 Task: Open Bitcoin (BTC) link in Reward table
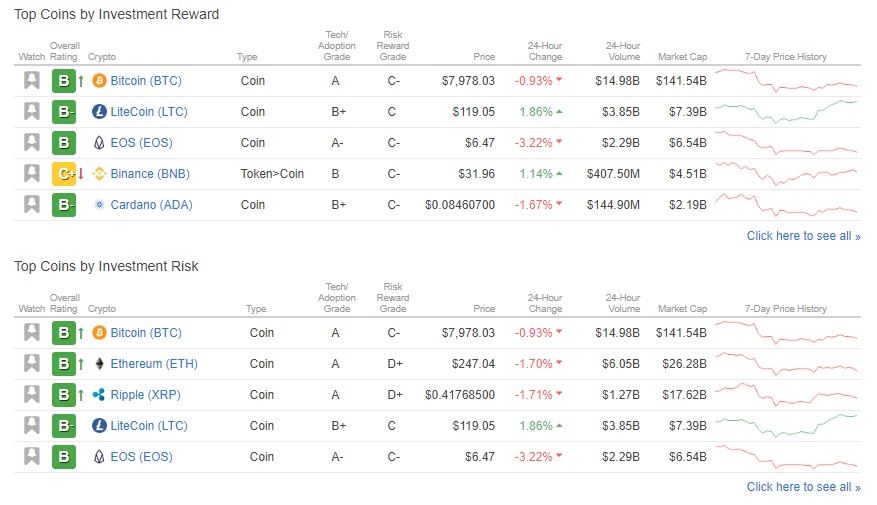(x=146, y=81)
